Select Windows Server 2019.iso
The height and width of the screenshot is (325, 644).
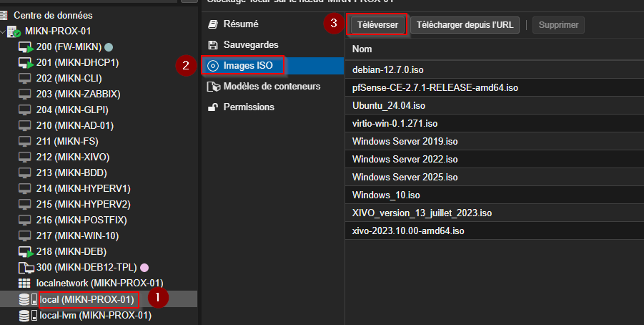tap(495, 142)
